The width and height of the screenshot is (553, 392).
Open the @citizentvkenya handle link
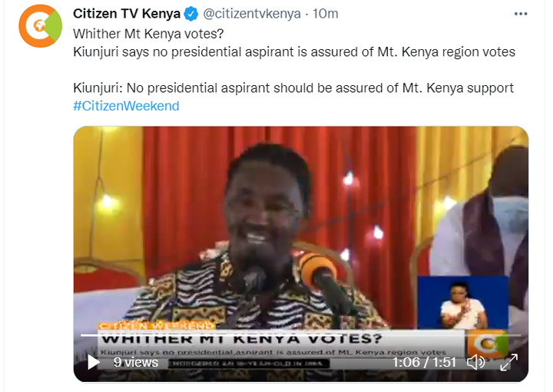pyautogui.click(x=252, y=14)
